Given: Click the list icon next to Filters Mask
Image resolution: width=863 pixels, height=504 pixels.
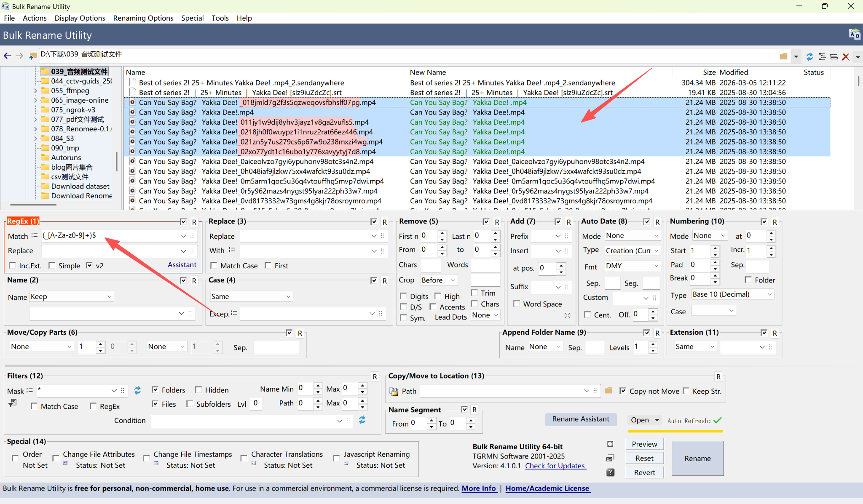Looking at the screenshot, I should tap(29, 390).
